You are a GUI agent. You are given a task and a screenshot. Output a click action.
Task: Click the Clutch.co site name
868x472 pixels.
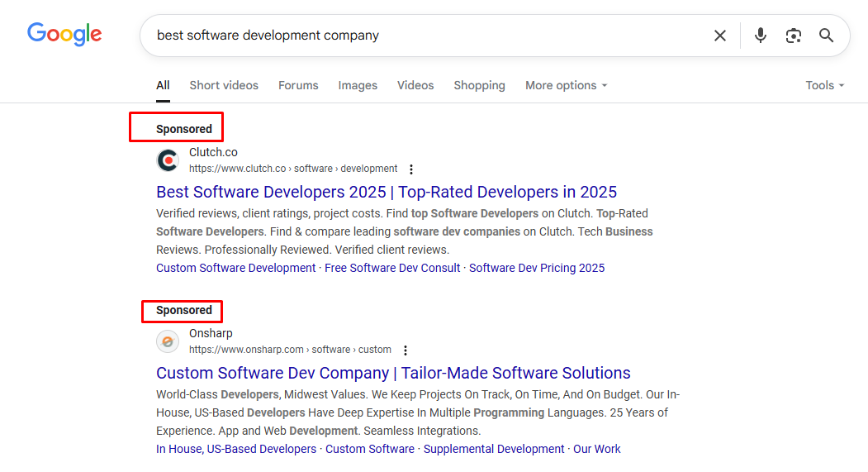click(x=213, y=152)
